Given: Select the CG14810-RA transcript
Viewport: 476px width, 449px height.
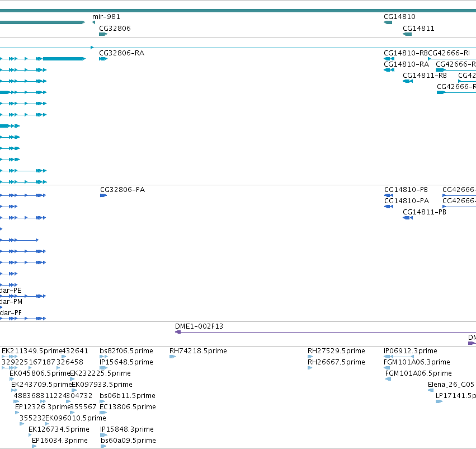Looking at the screenshot, I should [389, 70].
